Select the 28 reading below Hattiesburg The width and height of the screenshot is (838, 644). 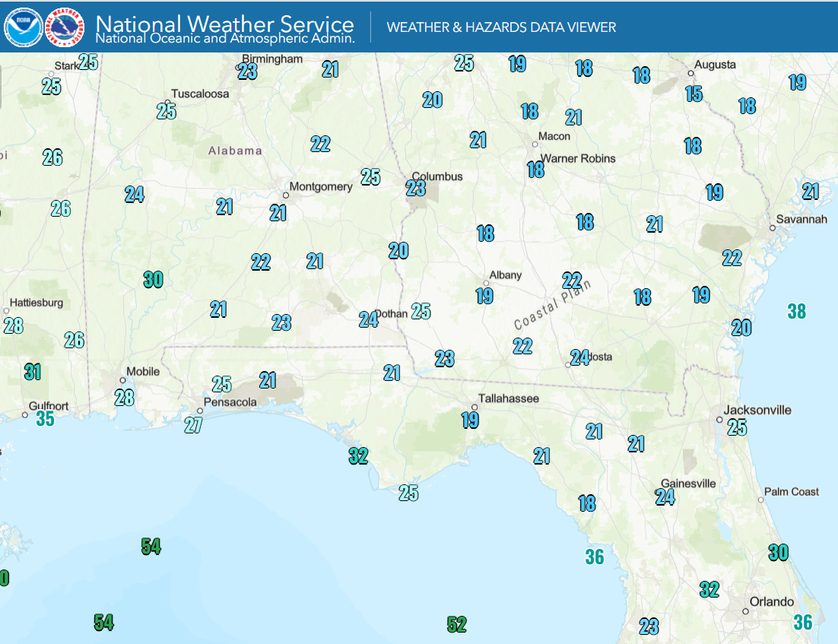pyautogui.click(x=14, y=325)
